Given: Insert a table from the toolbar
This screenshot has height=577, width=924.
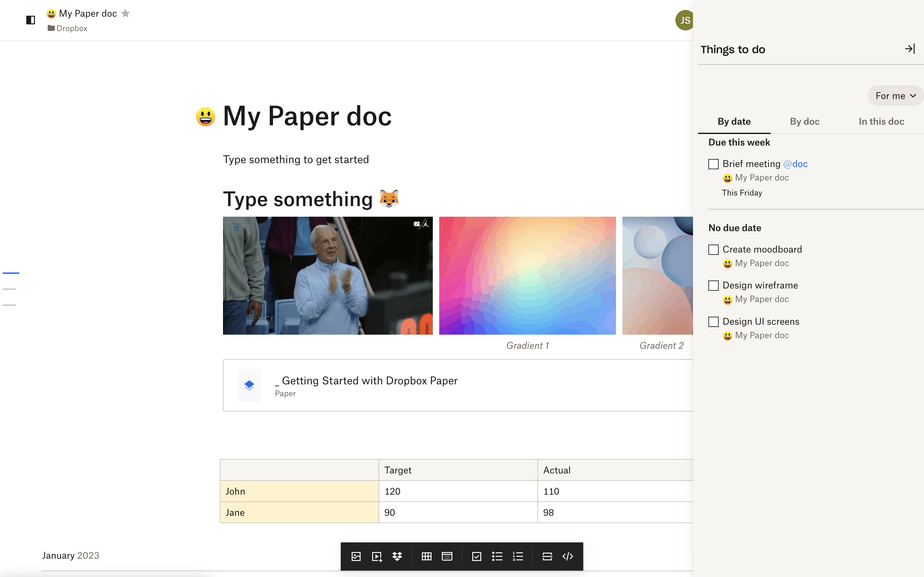Looking at the screenshot, I should (426, 556).
